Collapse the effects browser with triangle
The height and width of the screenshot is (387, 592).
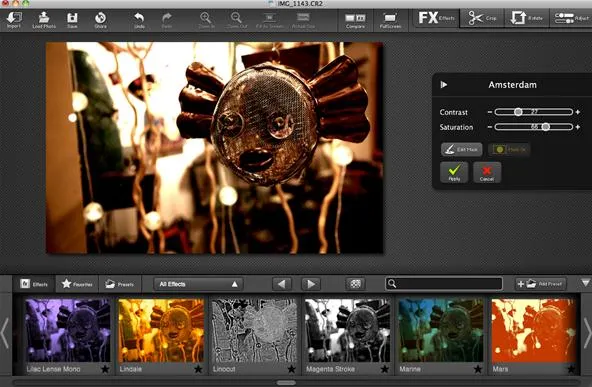pos(585,283)
